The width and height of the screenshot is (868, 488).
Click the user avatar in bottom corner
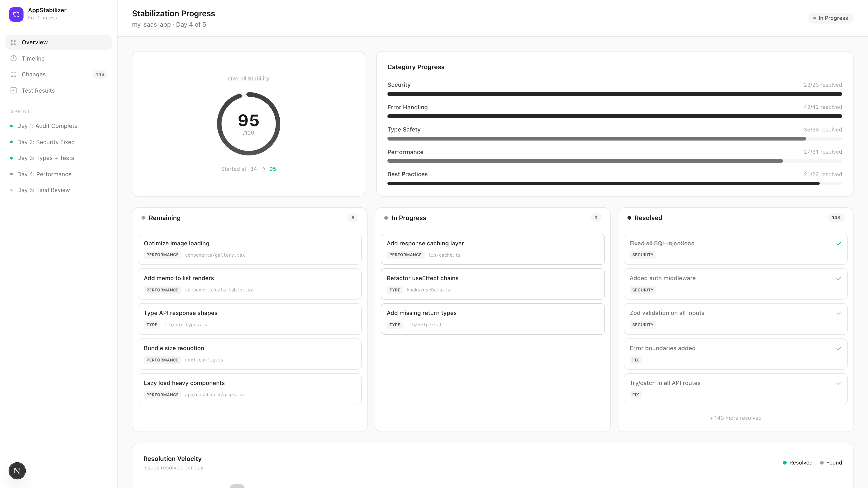17,470
